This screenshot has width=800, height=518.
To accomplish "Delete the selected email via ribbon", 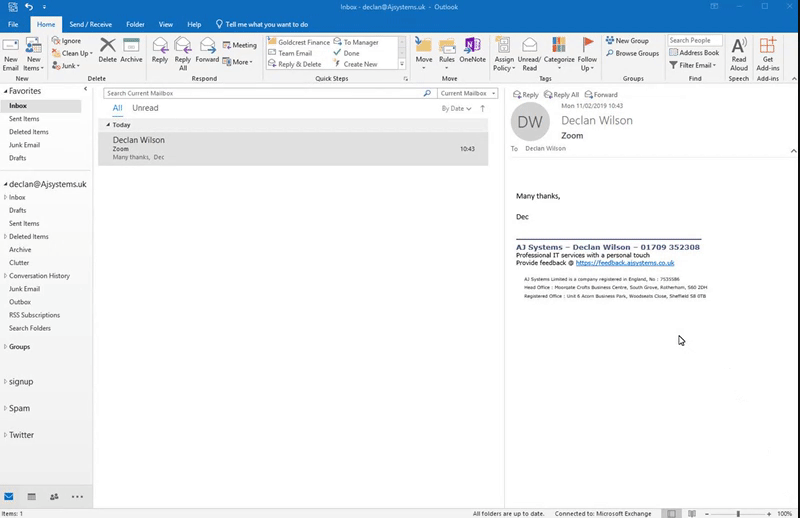I will coord(107,50).
